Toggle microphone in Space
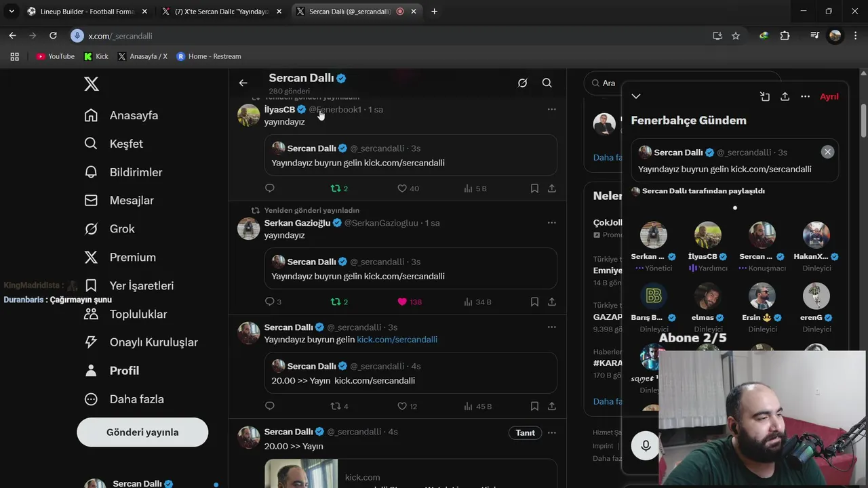The height and width of the screenshot is (488, 868). pos(646,446)
